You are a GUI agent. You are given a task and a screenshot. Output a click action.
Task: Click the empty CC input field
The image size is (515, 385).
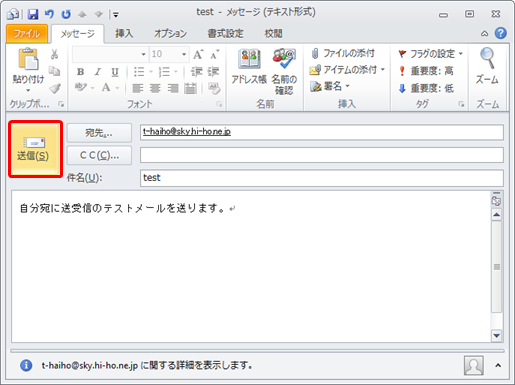pos(322,155)
